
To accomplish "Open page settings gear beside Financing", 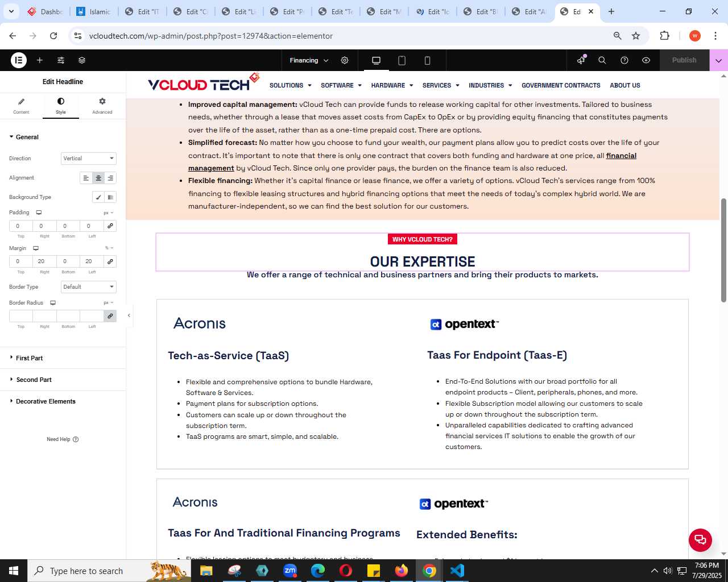I will (x=345, y=60).
